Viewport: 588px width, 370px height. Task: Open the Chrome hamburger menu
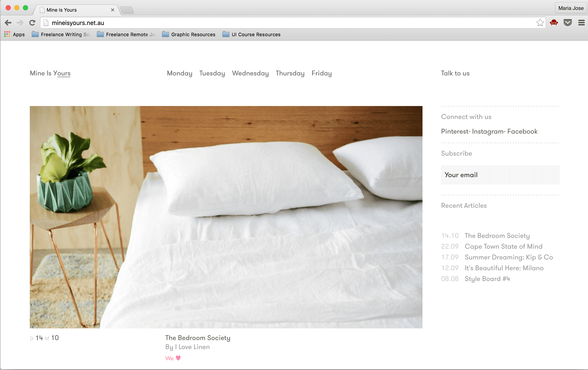pyautogui.click(x=581, y=23)
